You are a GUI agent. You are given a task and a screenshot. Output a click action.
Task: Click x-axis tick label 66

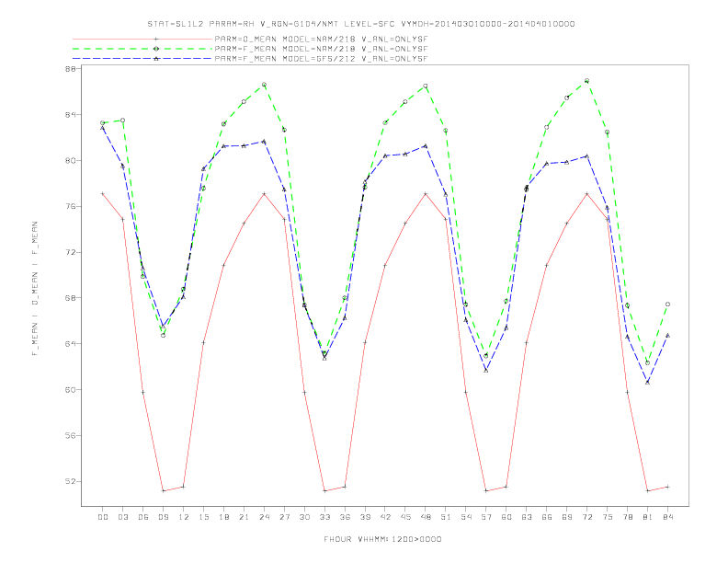tap(547, 517)
